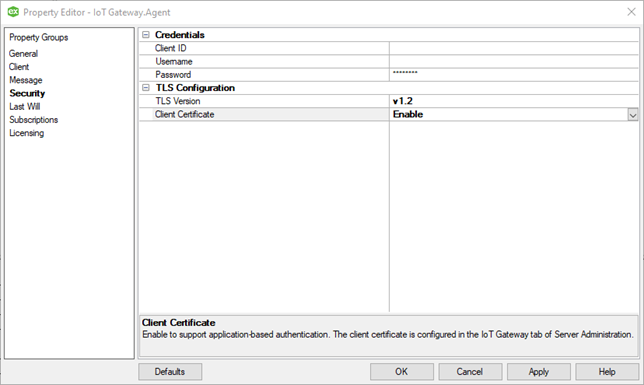The height and width of the screenshot is (385, 644).
Task: Click the Apply button
Action: click(538, 372)
